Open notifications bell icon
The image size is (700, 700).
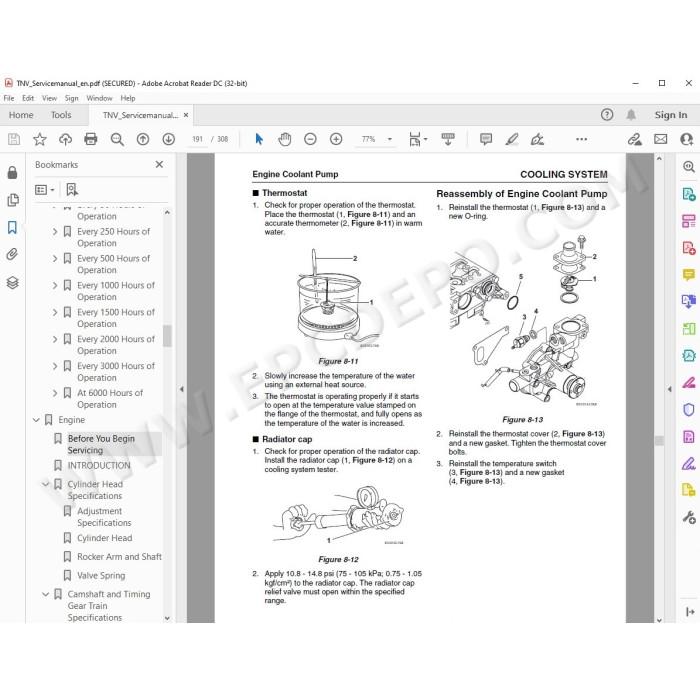point(631,115)
